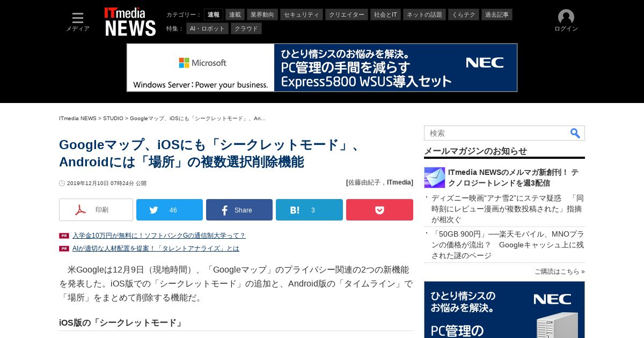The height and width of the screenshot is (338, 644).
Task: Select the 連載 category tab
Action: 235,14
